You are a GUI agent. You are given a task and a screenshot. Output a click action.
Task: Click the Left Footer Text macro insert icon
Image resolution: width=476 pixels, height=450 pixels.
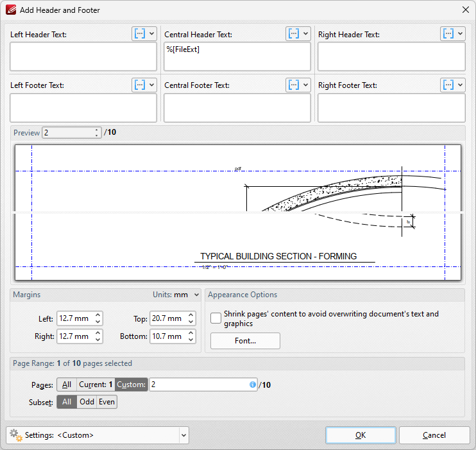[x=140, y=85]
